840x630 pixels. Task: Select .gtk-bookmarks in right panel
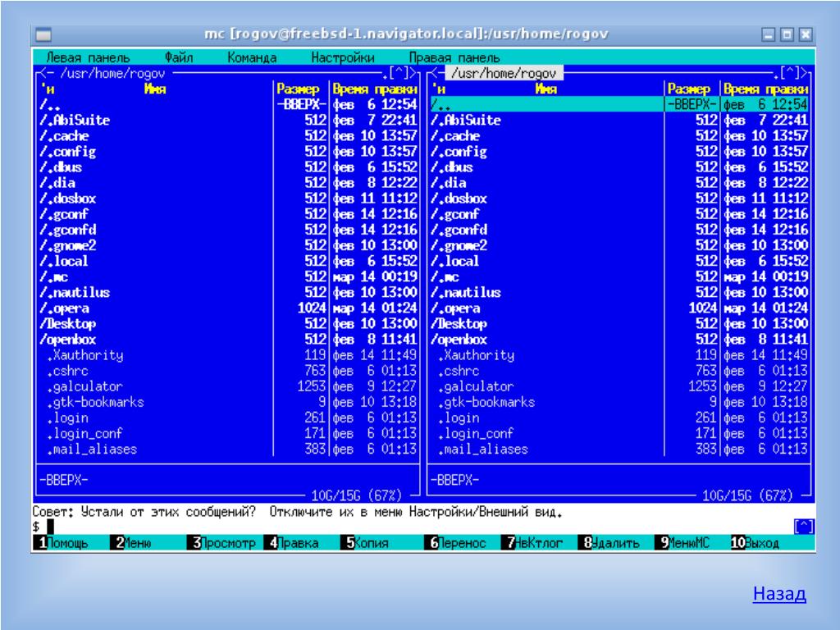(x=619, y=402)
